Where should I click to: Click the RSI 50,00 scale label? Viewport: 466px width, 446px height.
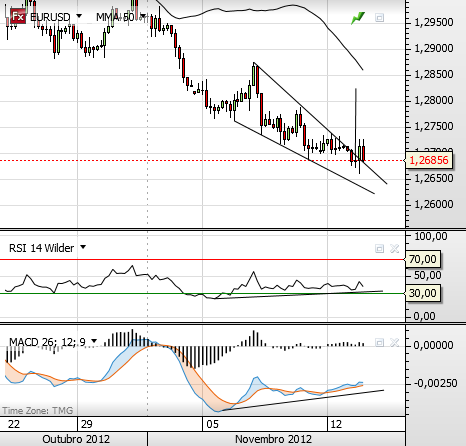[427, 275]
